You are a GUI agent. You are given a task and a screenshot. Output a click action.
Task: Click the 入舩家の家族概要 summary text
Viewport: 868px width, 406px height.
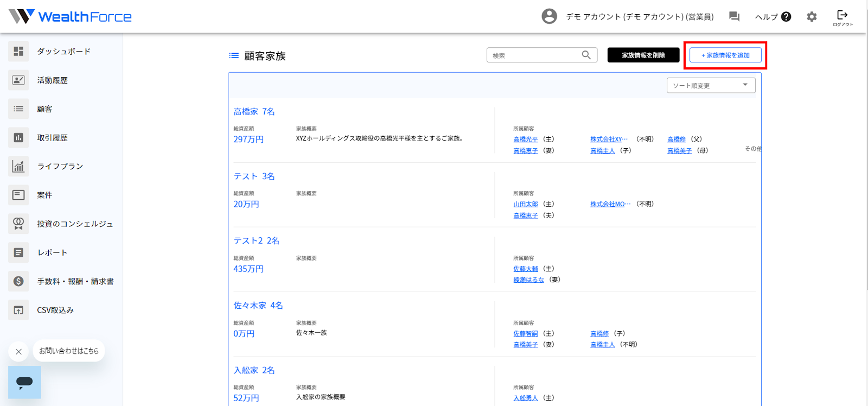click(x=321, y=397)
